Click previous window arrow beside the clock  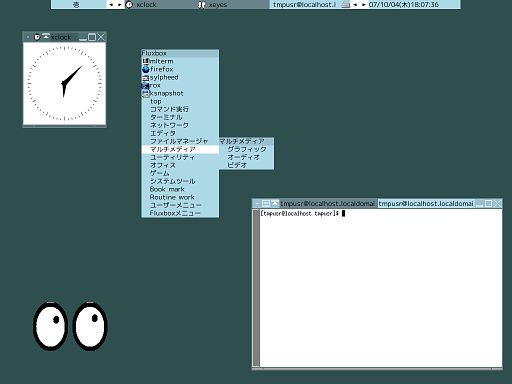355,5
